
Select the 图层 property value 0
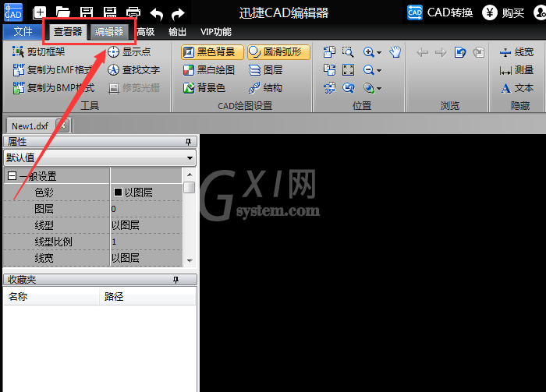[x=147, y=209]
